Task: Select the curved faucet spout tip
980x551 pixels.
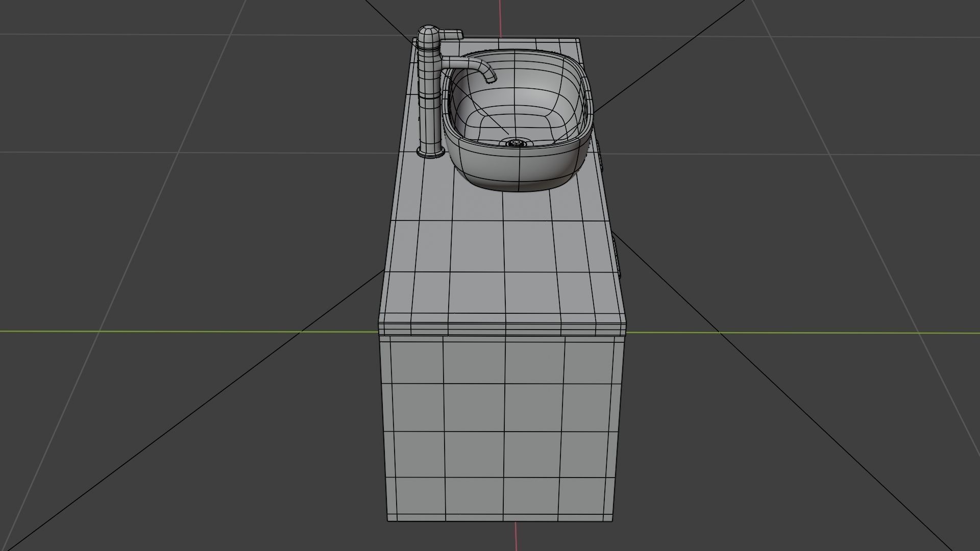Action: pos(491,78)
